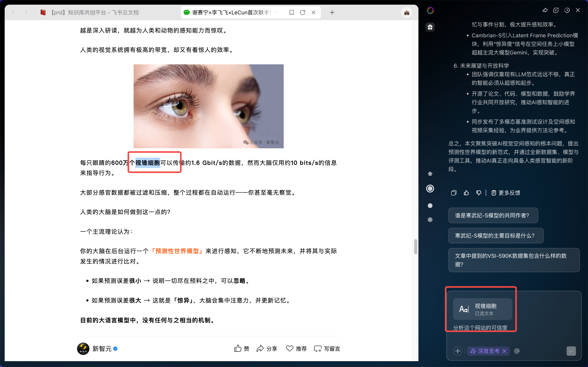Remove the 深度思考 deep thinking mode

click(x=504, y=351)
